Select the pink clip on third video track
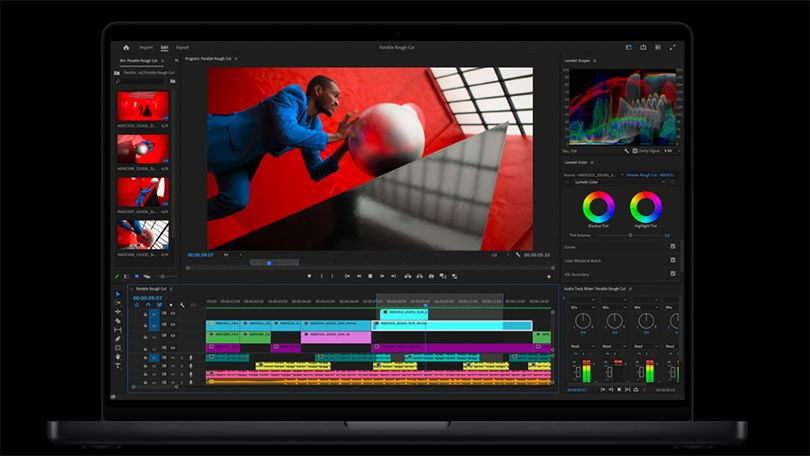Screen dimensions: 810x456 click(x=336, y=337)
